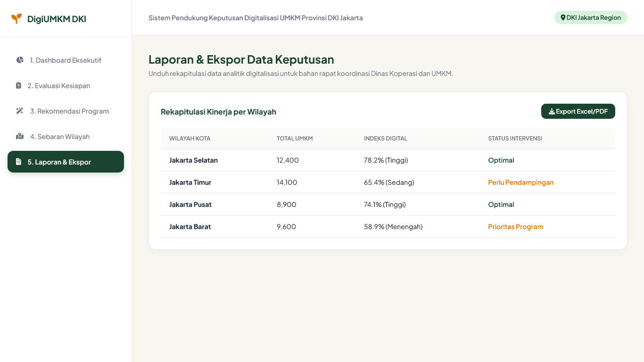Click the Export Excel/PDF button

click(x=578, y=111)
